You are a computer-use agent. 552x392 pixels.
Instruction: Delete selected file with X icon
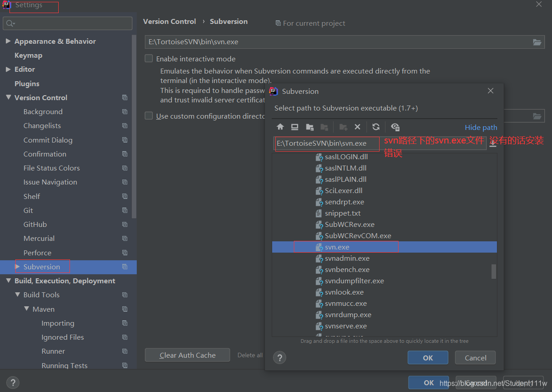(357, 127)
